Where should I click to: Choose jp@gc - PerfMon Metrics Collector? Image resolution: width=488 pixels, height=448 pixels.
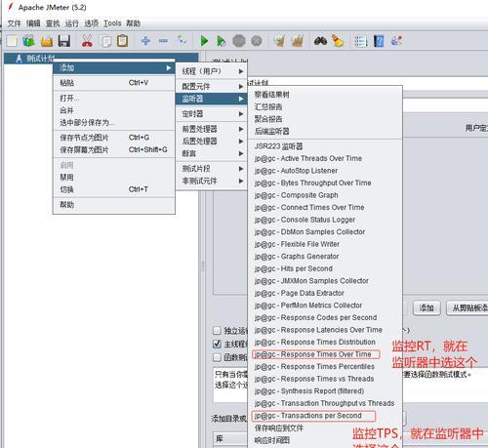[325, 305]
